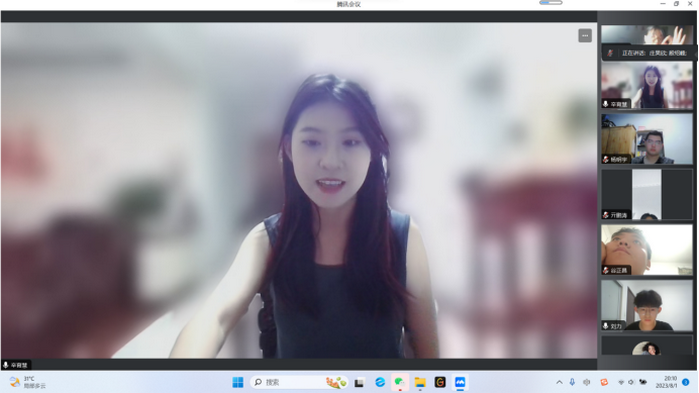Screen dimensions: 699x393
Task: Select the thumbnail of man with glasses
Action: [647, 139]
